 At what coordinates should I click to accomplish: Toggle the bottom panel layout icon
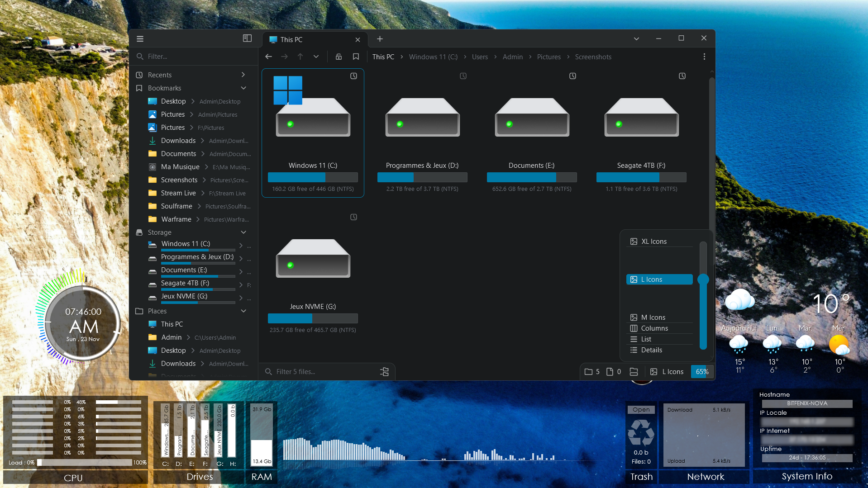(634, 372)
